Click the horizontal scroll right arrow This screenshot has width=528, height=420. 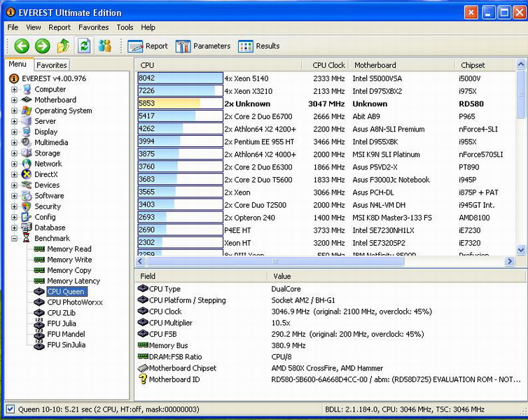tap(510, 261)
